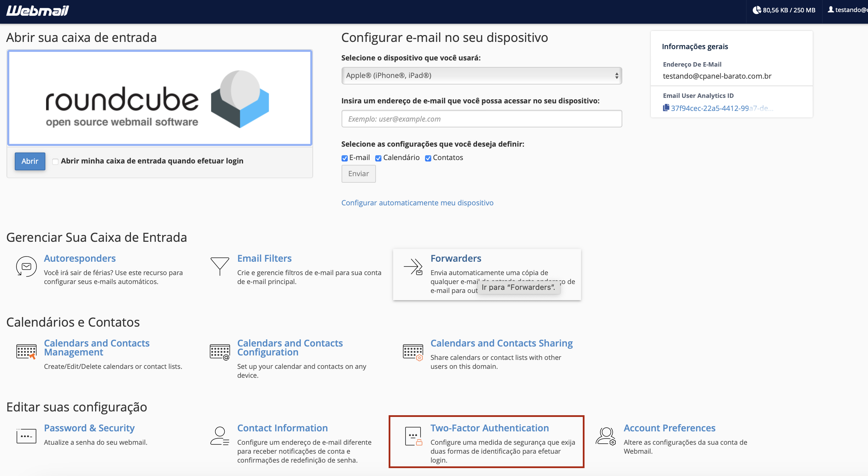
Task: Open Calendars and Contacts Management link
Action: point(97,348)
